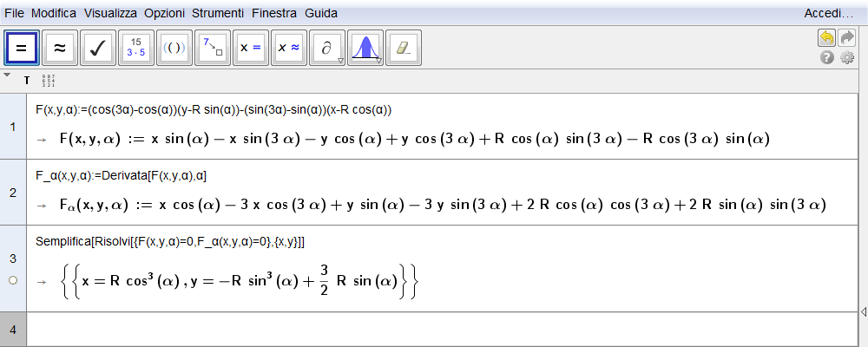Toggle visibility circle for row 3
The height and width of the screenshot is (347, 868).
pos(13,280)
